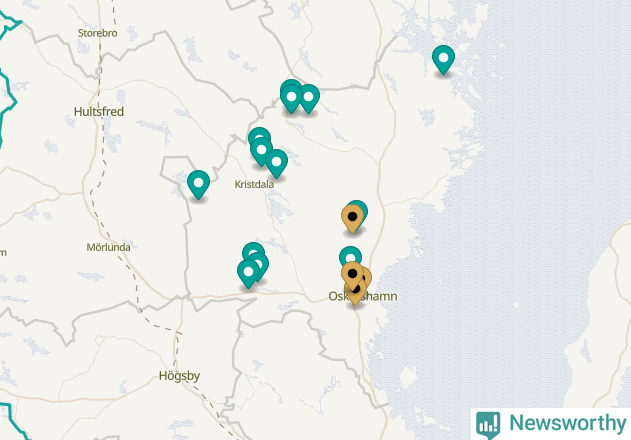The width and height of the screenshot is (631, 440).
Task: Click the Newsworthy chart bubble icon
Action: pos(488,425)
